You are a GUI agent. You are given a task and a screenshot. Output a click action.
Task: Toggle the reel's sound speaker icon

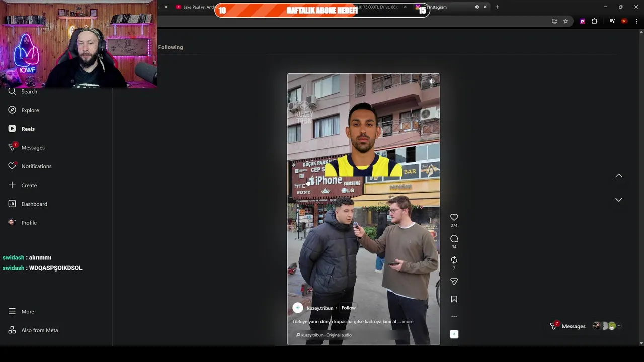[432, 81]
